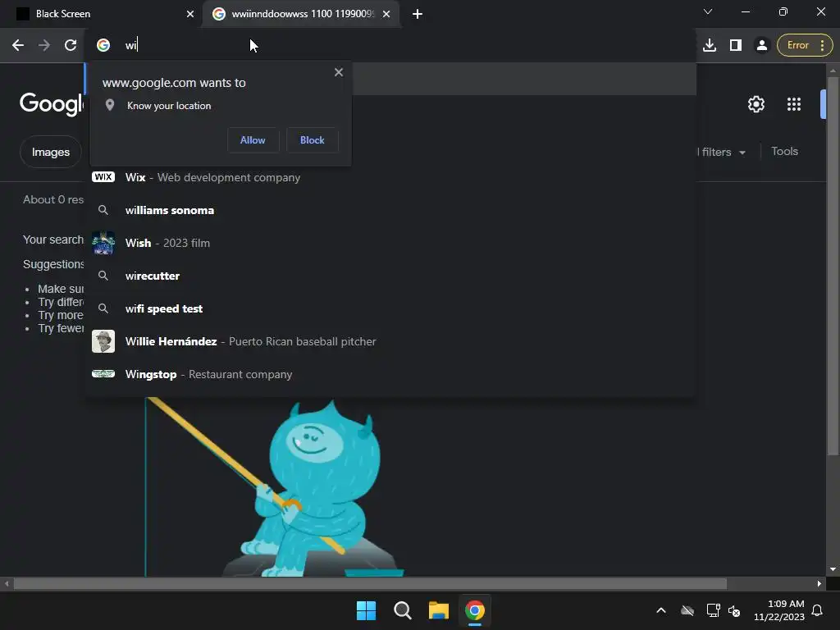Select the Willie Hernández suggestion

(x=390, y=341)
